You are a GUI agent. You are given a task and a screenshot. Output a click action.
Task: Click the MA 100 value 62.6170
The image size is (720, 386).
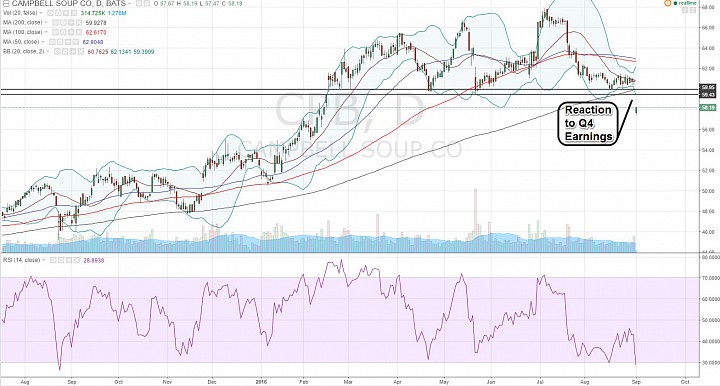(x=96, y=32)
